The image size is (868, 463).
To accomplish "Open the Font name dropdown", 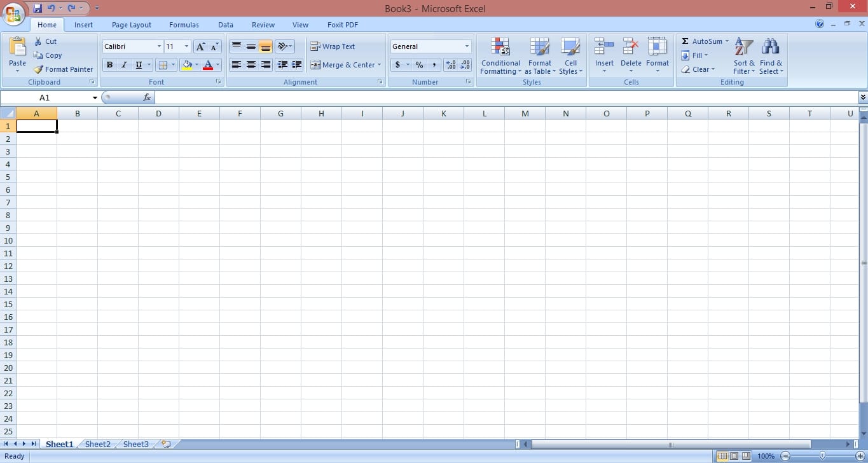I will point(159,46).
